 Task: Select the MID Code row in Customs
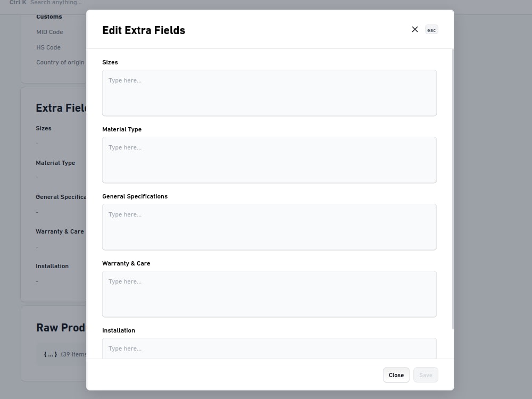[x=49, y=32]
